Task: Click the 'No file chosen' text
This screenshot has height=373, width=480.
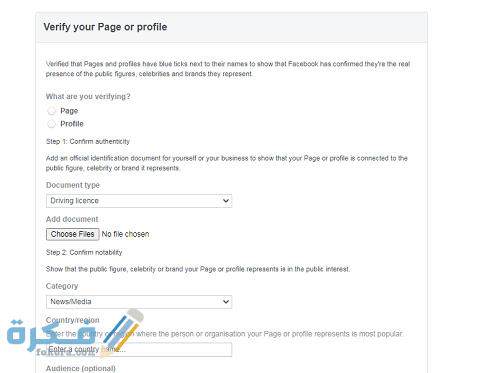Action: 125,234
